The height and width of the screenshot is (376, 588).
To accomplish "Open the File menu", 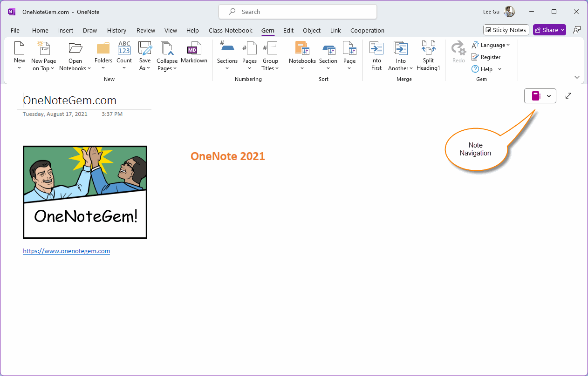I will coord(15,30).
